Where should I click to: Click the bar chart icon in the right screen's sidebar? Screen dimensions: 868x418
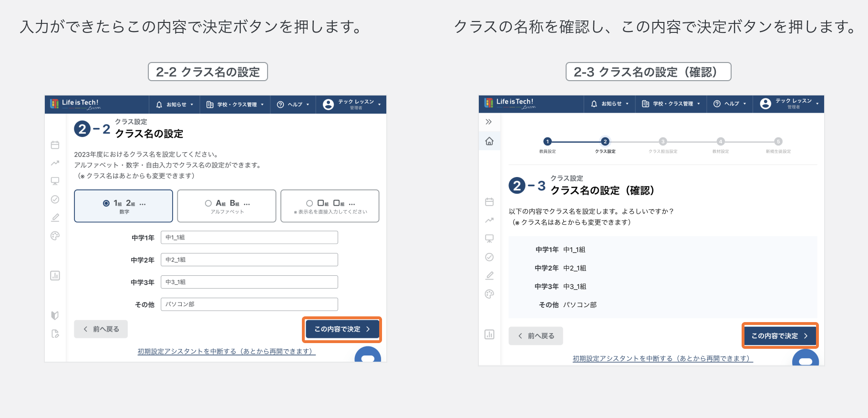click(489, 334)
